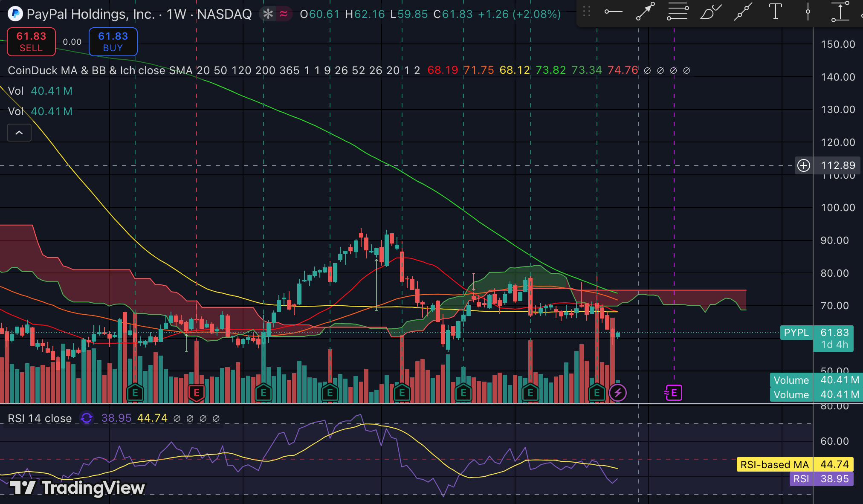Grab the drawing toolbar drag handle
This screenshot has height=504, width=863.
click(x=587, y=12)
